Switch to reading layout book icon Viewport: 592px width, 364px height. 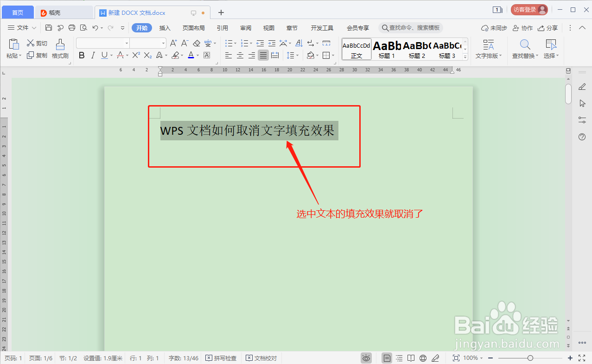click(411, 358)
